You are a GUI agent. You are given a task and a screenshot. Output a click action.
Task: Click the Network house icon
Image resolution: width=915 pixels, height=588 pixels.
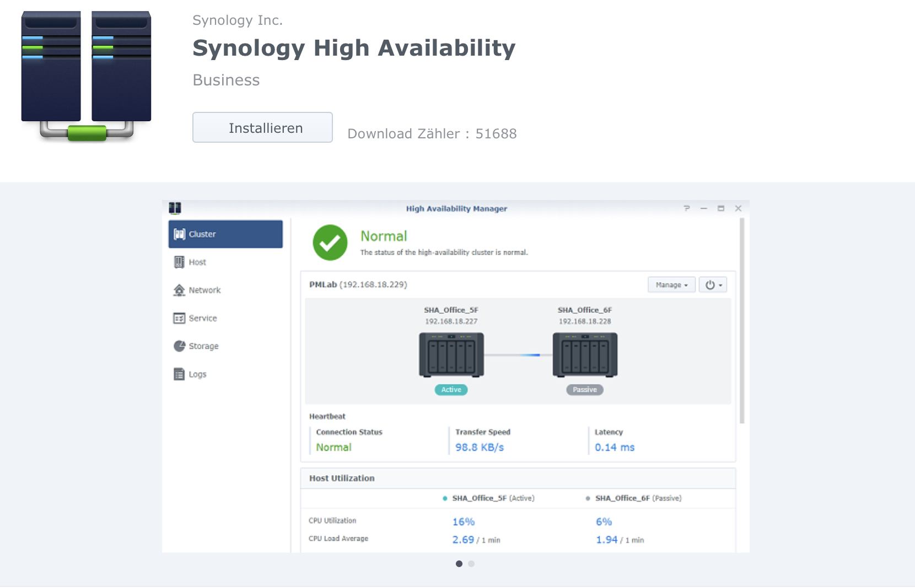point(179,290)
